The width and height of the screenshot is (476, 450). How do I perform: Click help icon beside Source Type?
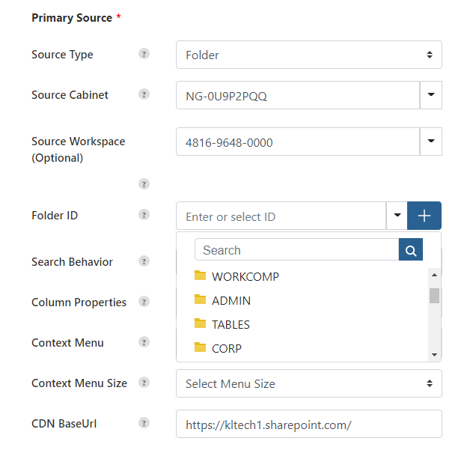(144, 54)
